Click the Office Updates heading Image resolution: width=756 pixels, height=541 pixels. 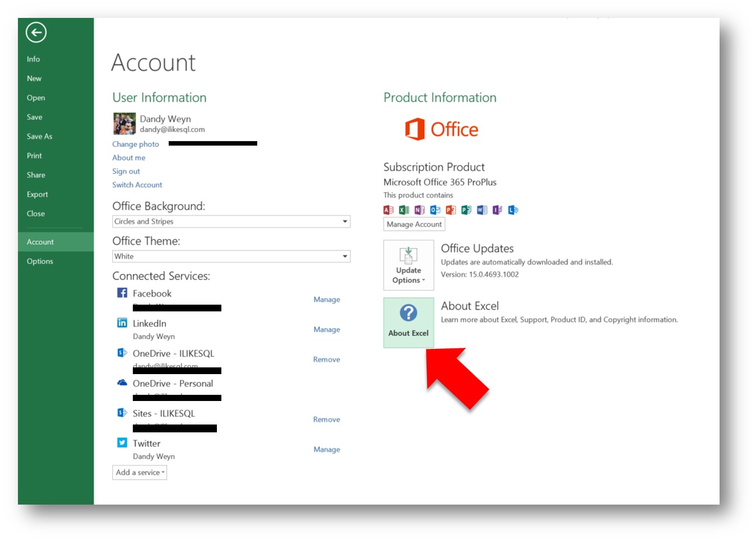pyautogui.click(x=477, y=248)
